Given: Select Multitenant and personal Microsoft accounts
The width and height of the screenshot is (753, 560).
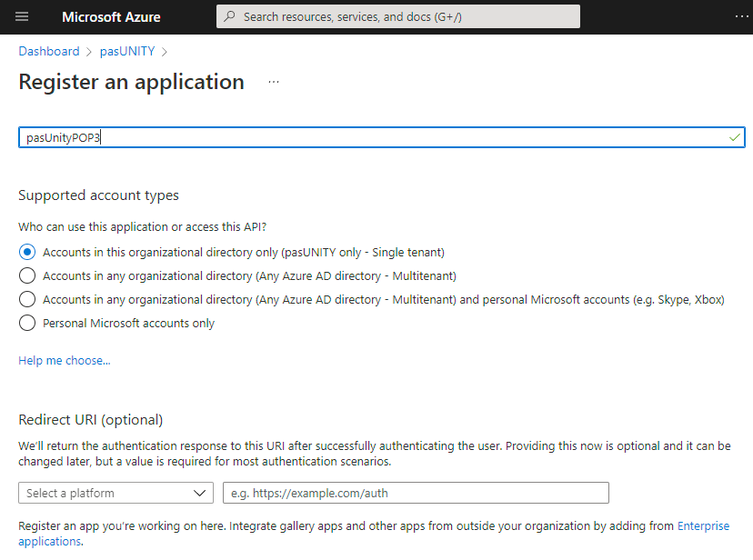Looking at the screenshot, I should (27, 299).
